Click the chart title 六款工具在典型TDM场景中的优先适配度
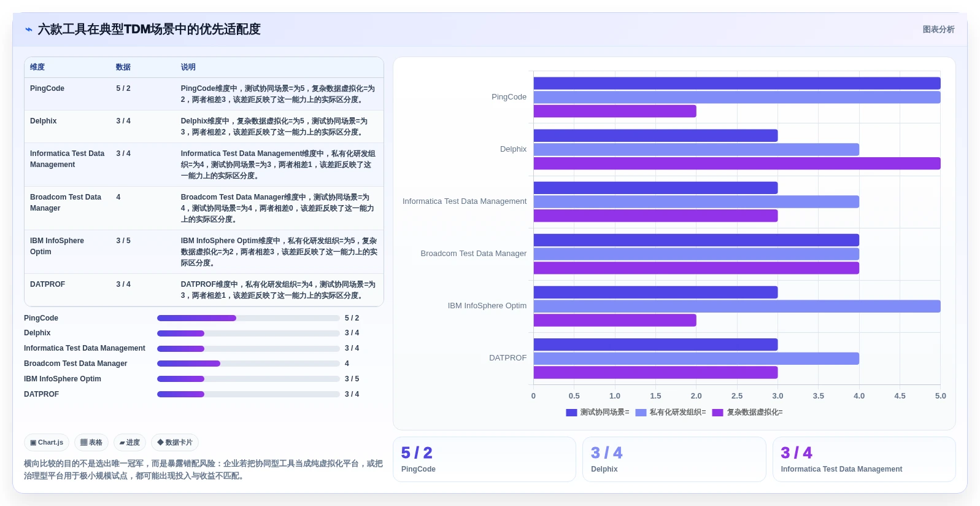The image size is (980, 506). pyautogui.click(x=149, y=29)
